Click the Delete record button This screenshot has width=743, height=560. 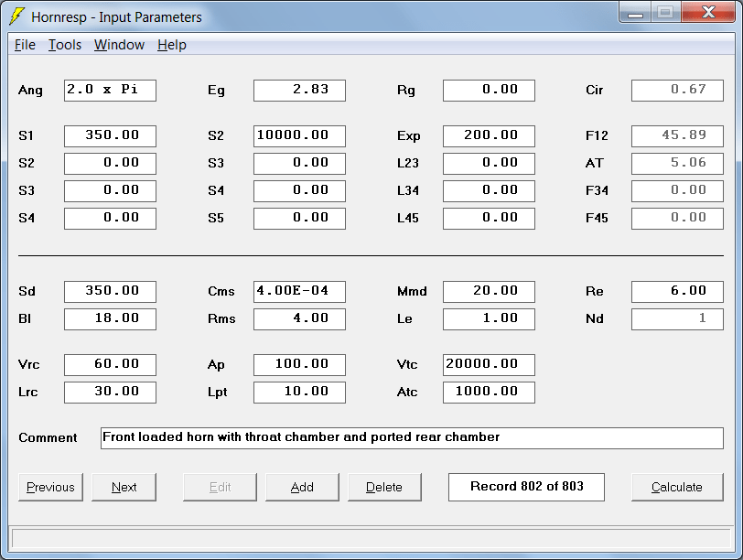click(384, 487)
